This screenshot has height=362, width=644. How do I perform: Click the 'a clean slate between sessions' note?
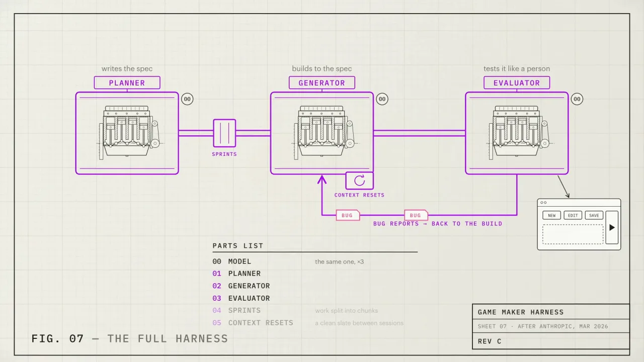[359, 323]
